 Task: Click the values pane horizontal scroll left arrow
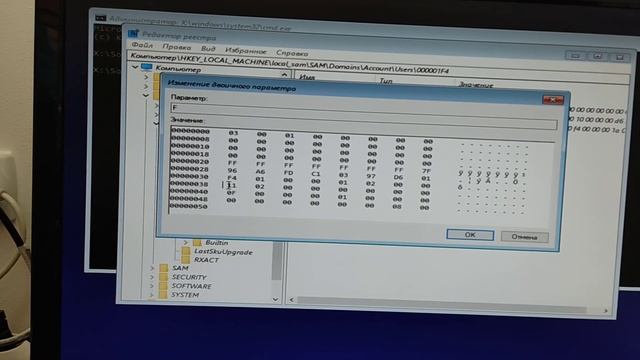(x=291, y=300)
